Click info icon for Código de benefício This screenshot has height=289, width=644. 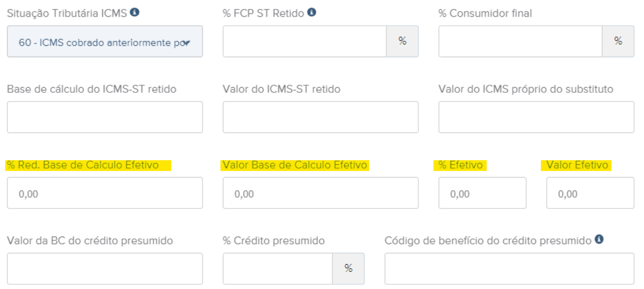coord(599,239)
